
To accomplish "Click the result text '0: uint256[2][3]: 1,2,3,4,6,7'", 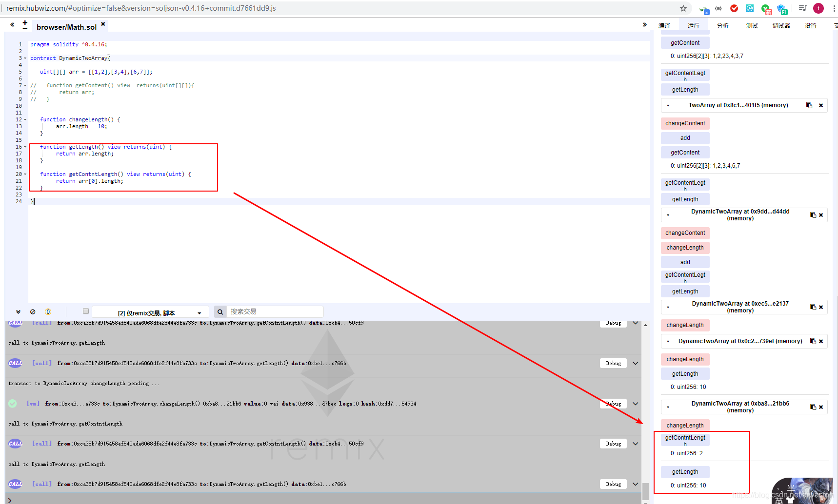I will click(x=705, y=166).
